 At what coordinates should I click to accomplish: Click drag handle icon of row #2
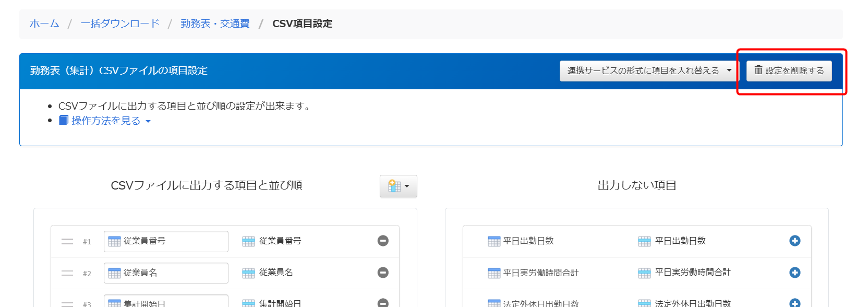pos(67,273)
